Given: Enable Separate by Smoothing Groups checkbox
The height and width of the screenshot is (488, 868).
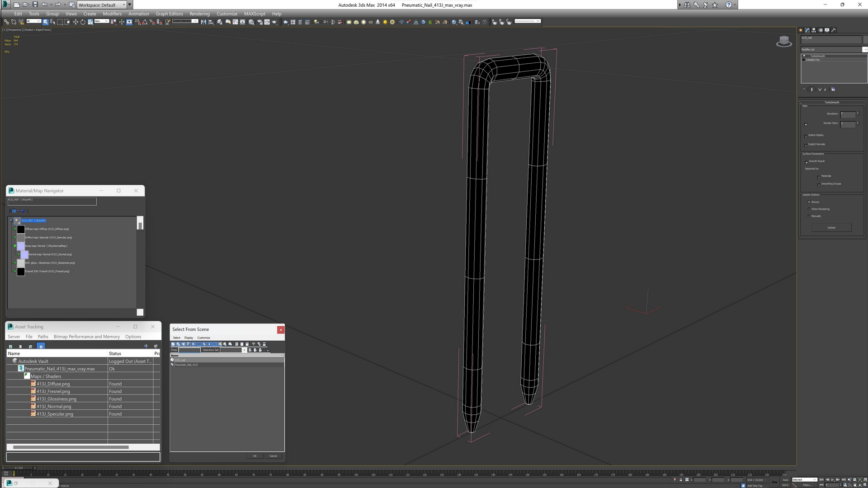Looking at the screenshot, I should [x=819, y=184].
